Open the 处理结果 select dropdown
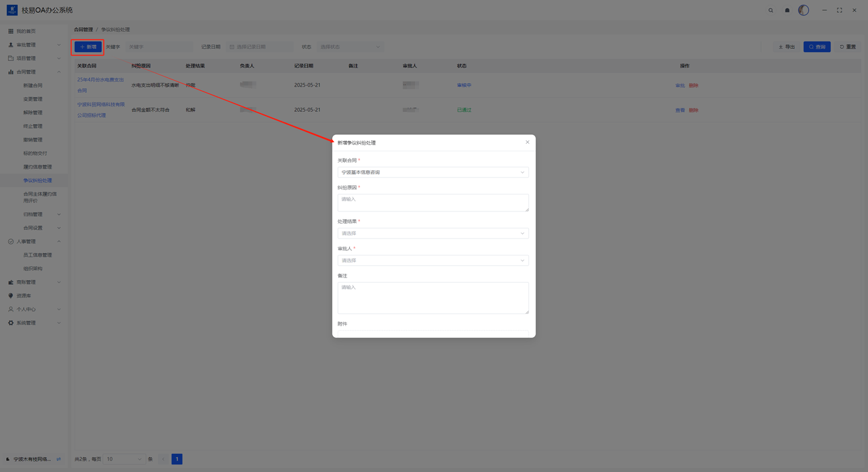 click(x=433, y=233)
